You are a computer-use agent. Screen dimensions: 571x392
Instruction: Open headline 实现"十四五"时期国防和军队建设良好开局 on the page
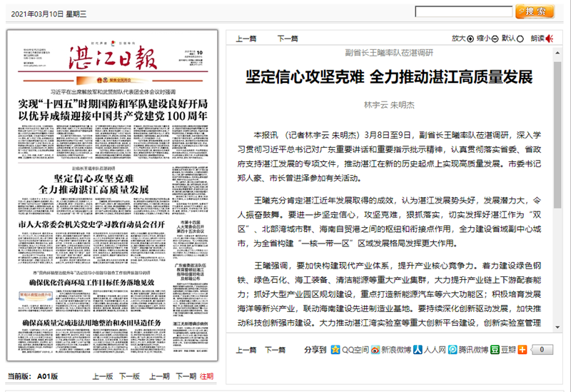[113, 104]
